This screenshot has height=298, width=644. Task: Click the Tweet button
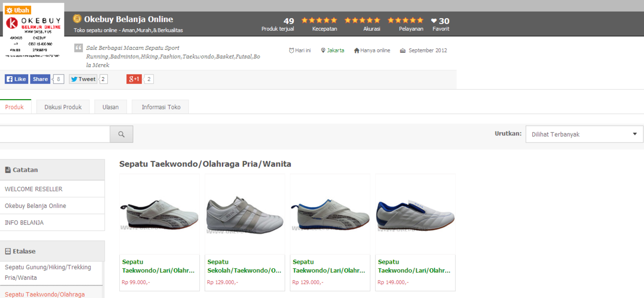(x=83, y=79)
